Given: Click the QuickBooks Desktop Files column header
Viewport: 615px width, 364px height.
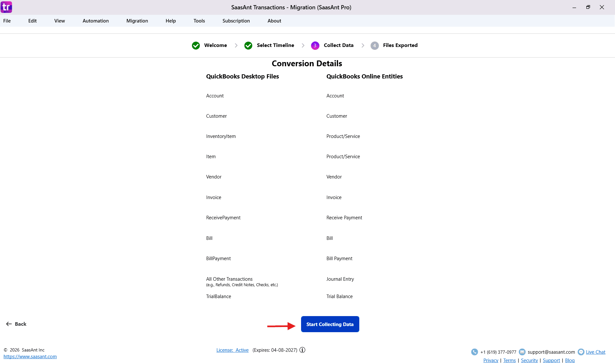Looking at the screenshot, I should pos(243,77).
